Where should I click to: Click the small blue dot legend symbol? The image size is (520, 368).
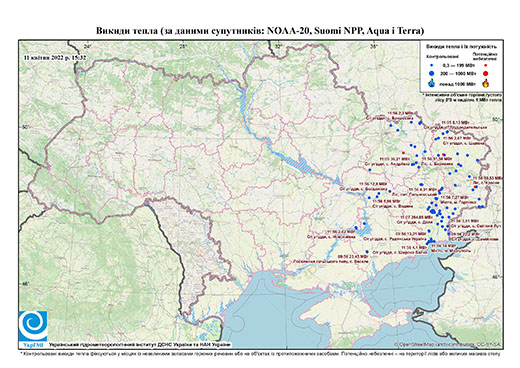click(x=432, y=65)
